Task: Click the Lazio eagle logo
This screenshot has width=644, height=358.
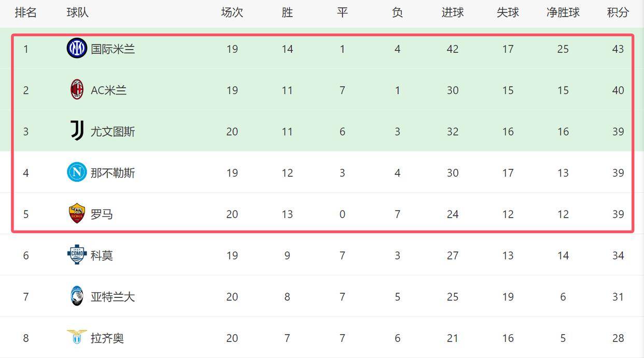Action: pyautogui.click(x=77, y=337)
